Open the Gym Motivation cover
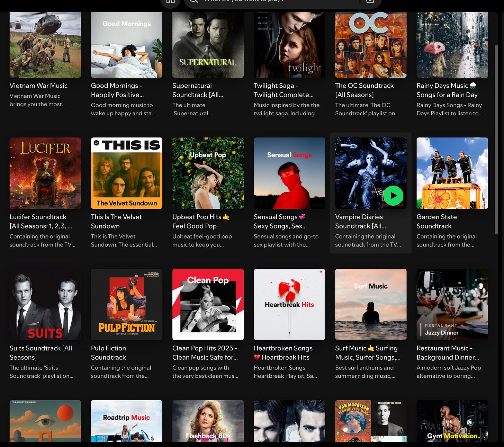The width and height of the screenshot is (504, 447). [452, 421]
